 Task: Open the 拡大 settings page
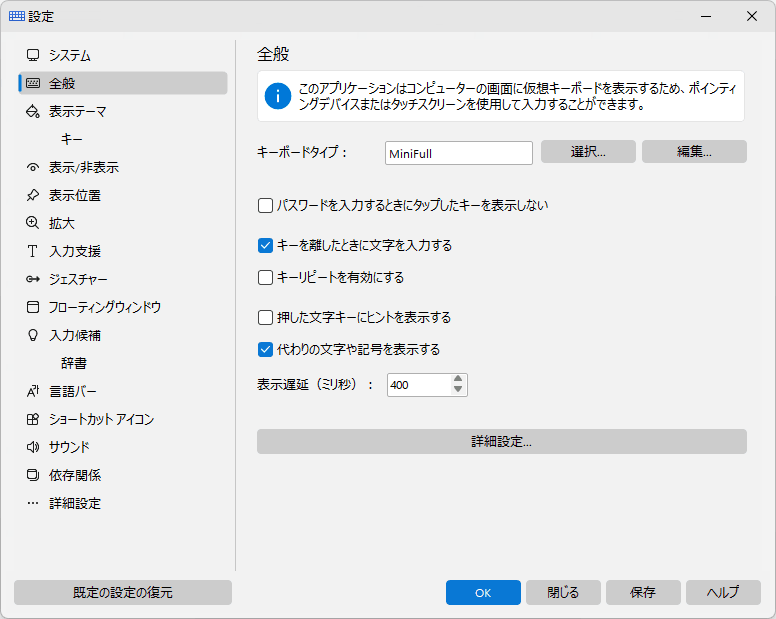123,223
